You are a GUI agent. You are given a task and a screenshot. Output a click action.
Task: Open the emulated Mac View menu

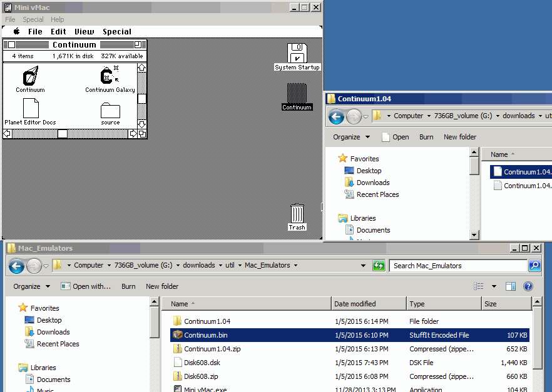[84, 31]
